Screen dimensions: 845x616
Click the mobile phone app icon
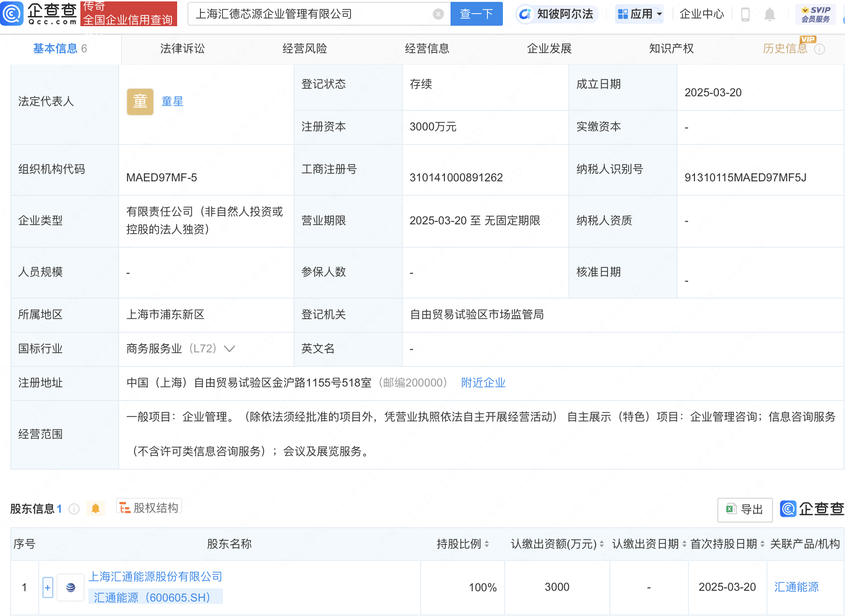(x=745, y=14)
